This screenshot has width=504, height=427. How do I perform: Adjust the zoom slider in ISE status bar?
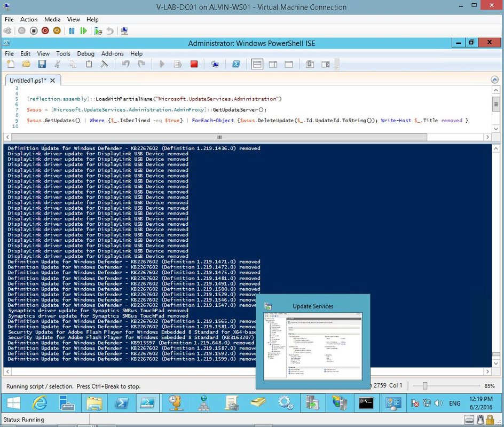point(426,385)
